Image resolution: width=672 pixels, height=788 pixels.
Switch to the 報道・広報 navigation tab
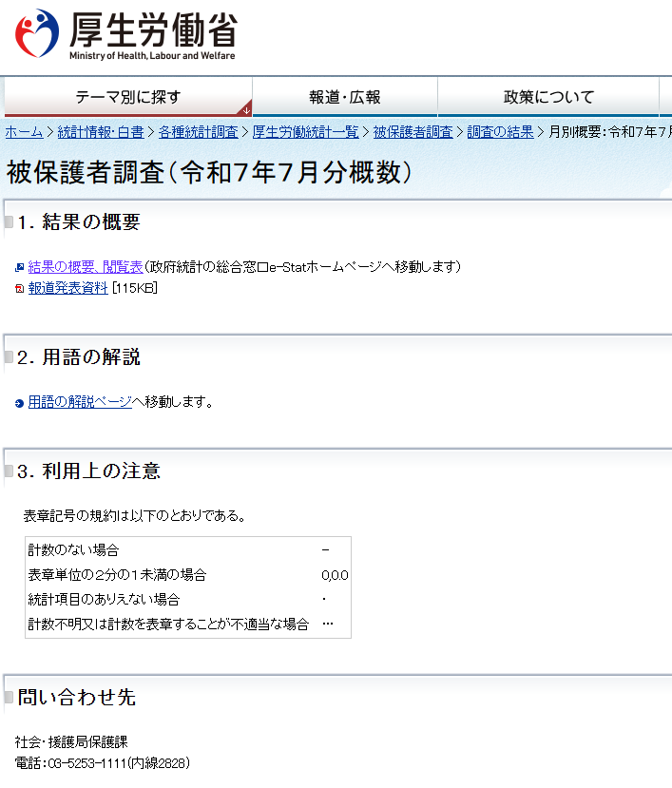pos(344,97)
